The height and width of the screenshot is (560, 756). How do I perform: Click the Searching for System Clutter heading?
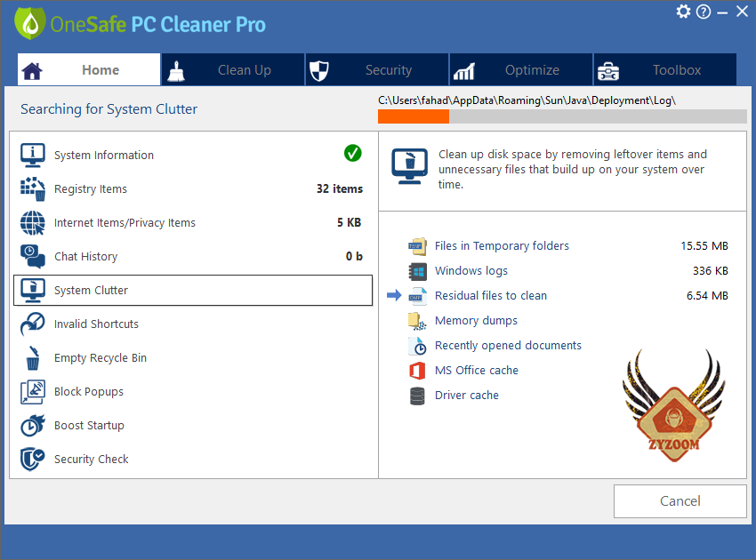tap(109, 109)
